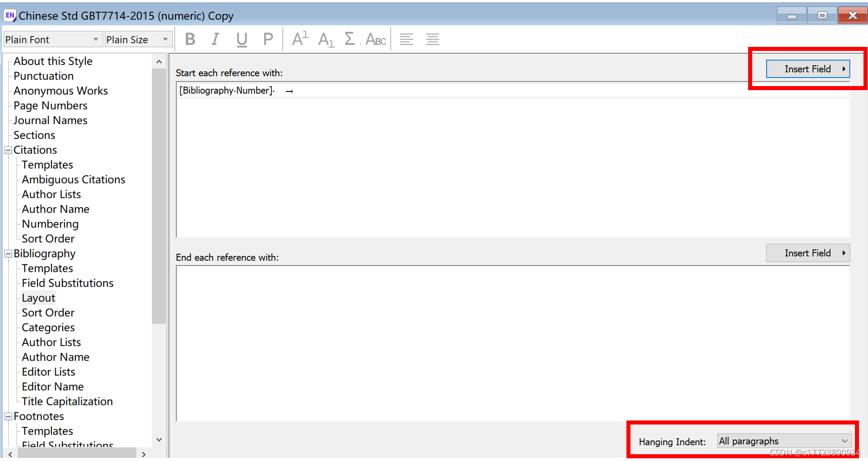Toggle Italic formatting
Image resolution: width=868 pixels, height=461 pixels.
click(x=215, y=40)
